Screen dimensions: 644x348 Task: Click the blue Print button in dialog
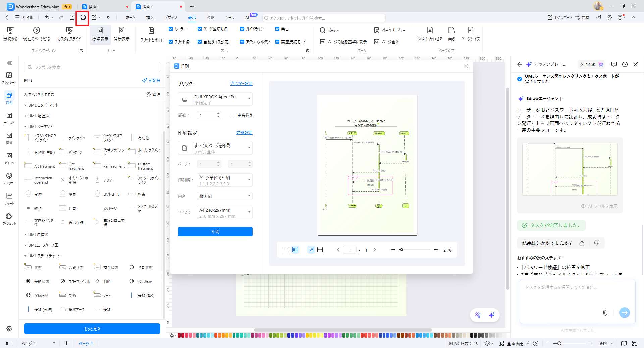(x=215, y=232)
